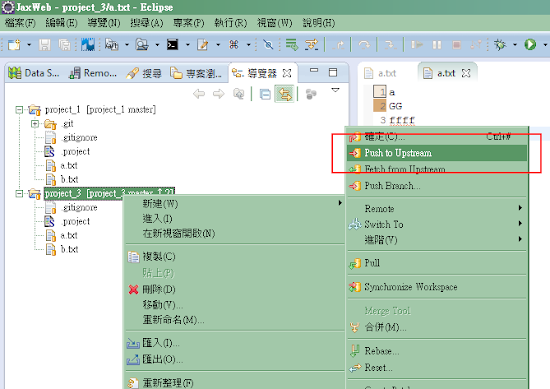Click the Suspend (pause) toolbar icon

[437, 45]
